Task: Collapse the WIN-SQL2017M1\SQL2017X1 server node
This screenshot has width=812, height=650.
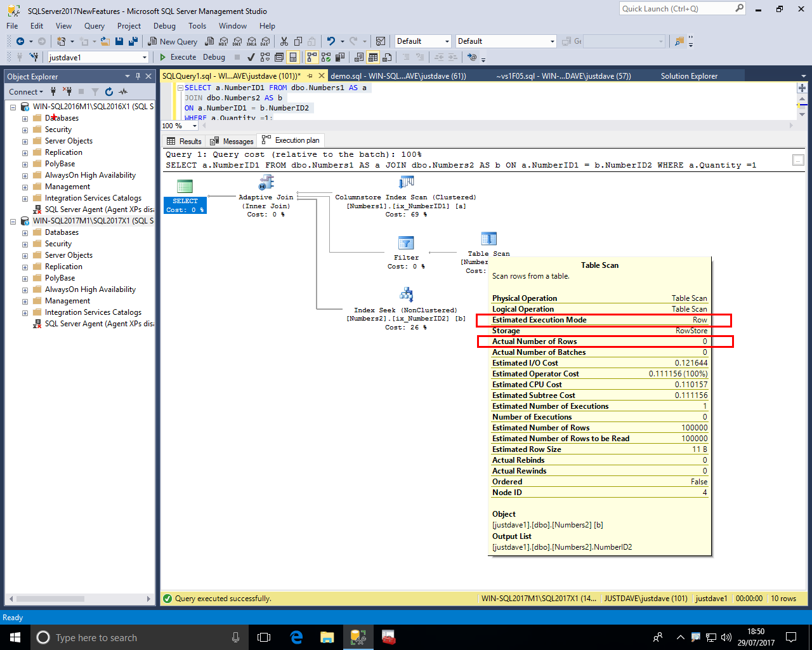Action: tap(13, 222)
